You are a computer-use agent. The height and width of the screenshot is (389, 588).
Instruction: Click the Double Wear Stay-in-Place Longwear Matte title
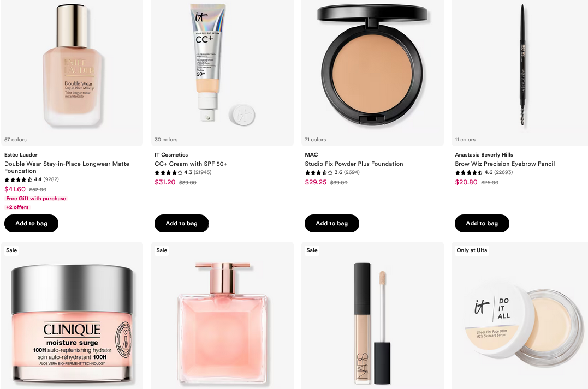[67, 167]
